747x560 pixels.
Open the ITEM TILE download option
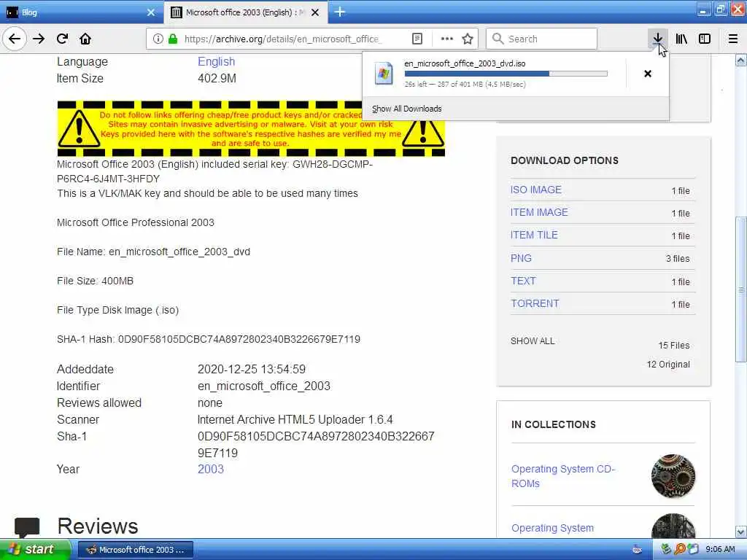click(534, 235)
